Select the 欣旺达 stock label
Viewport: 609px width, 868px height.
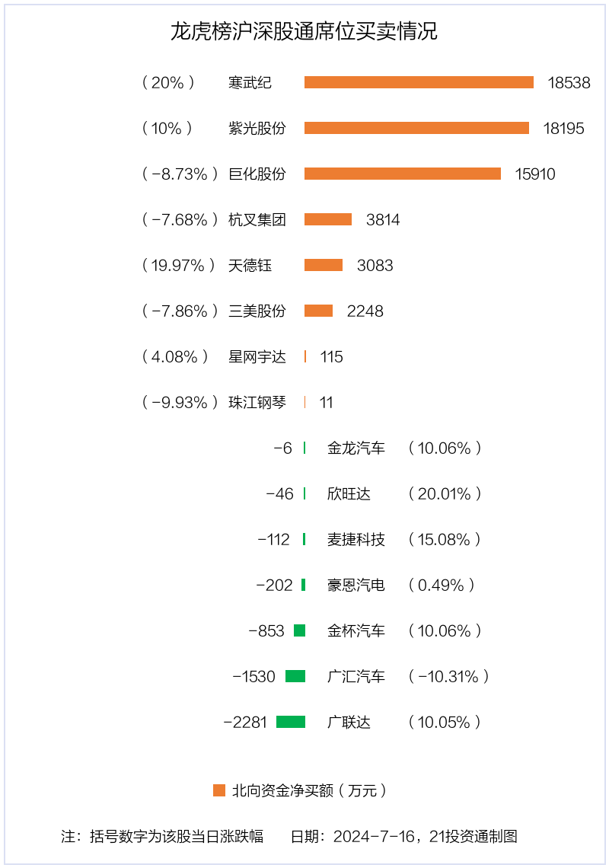pyautogui.click(x=349, y=494)
